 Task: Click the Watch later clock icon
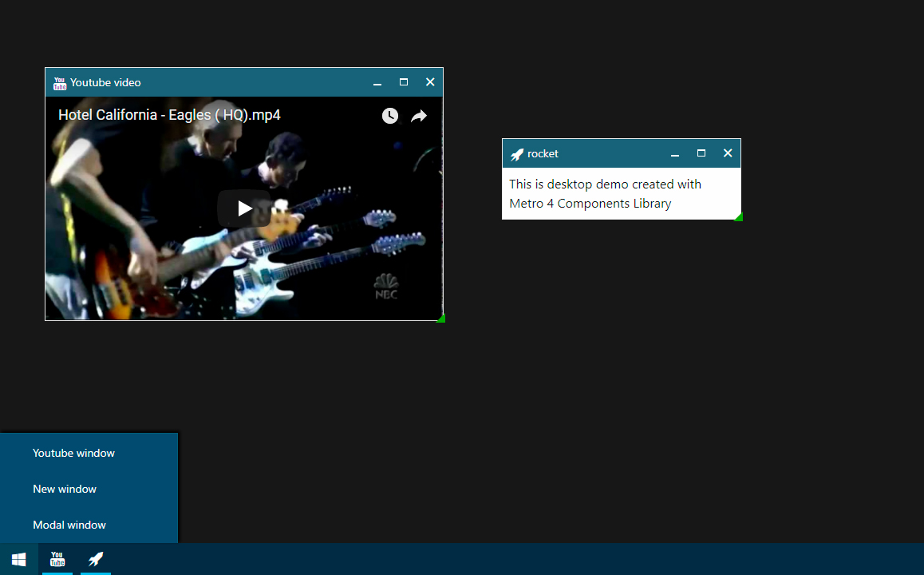389,116
